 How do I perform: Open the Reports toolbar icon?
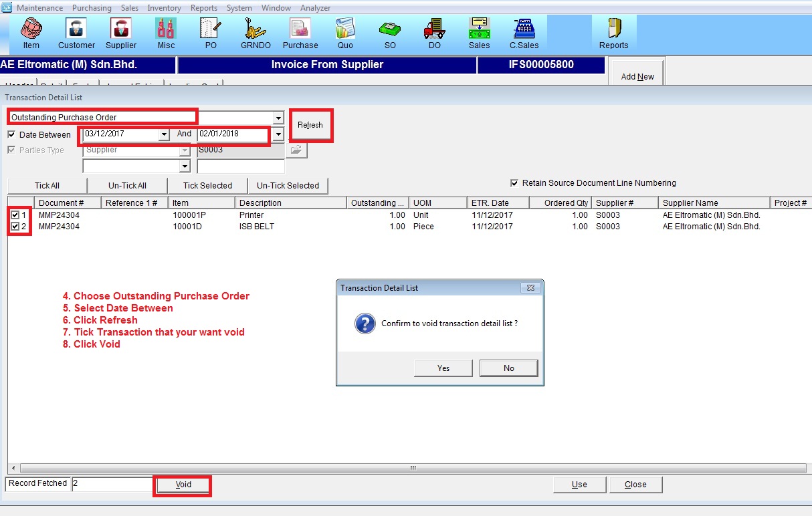pos(613,33)
